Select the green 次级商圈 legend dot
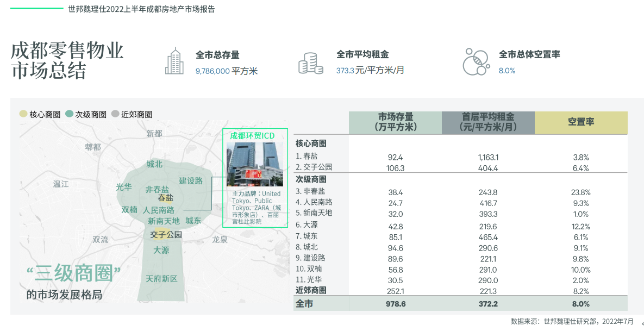This screenshot has width=644, height=331. [x=69, y=114]
